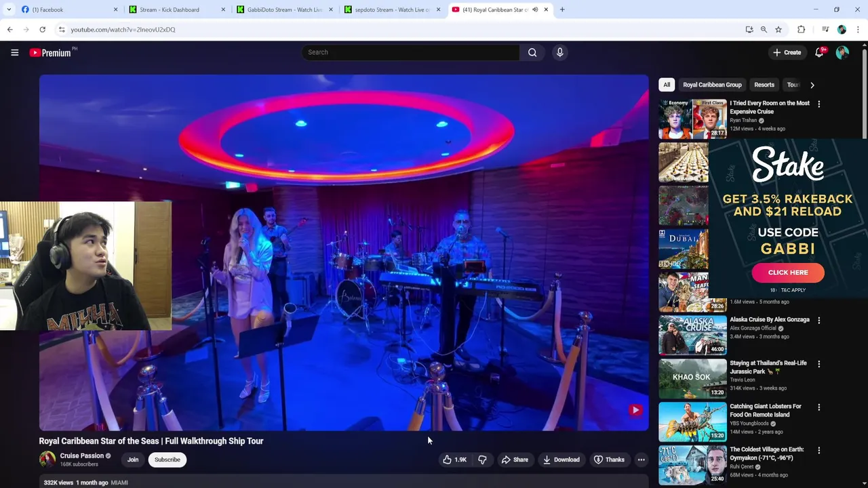The width and height of the screenshot is (868, 488).
Task: Click the Join button
Action: 133,460
